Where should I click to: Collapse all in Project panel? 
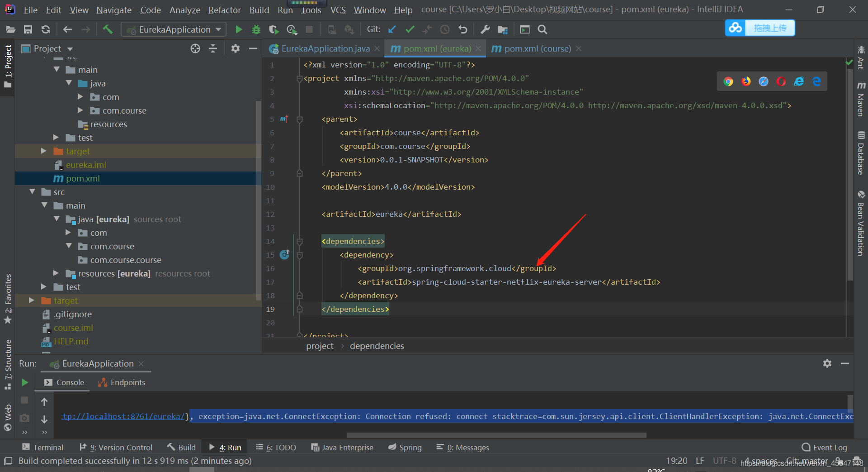click(213, 48)
